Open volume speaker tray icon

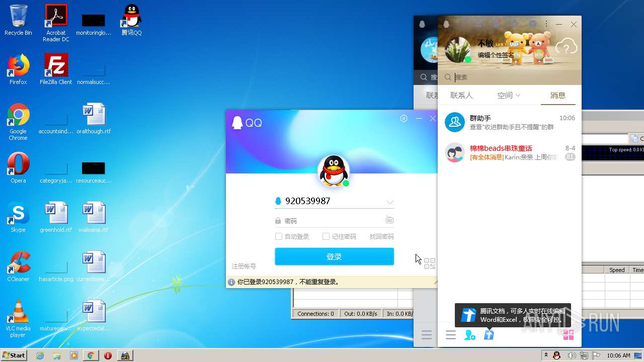point(572,355)
